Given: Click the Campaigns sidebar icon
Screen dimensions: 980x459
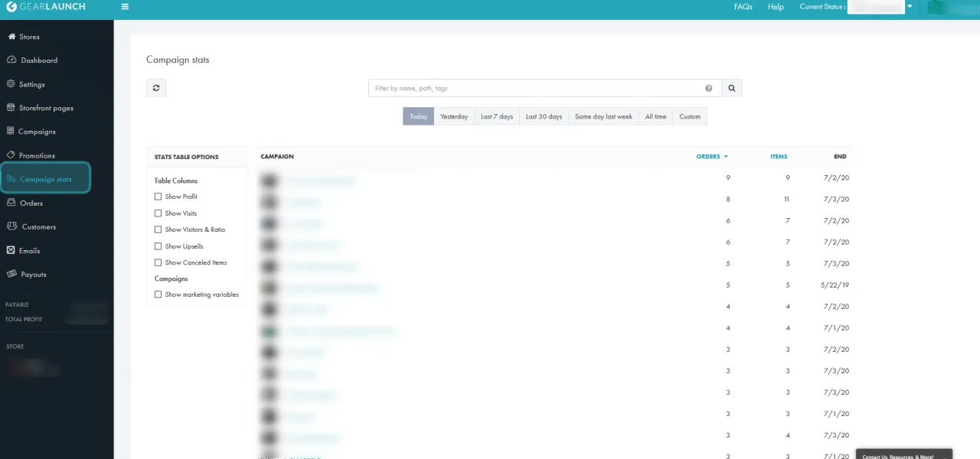Looking at the screenshot, I should tap(11, 132).
